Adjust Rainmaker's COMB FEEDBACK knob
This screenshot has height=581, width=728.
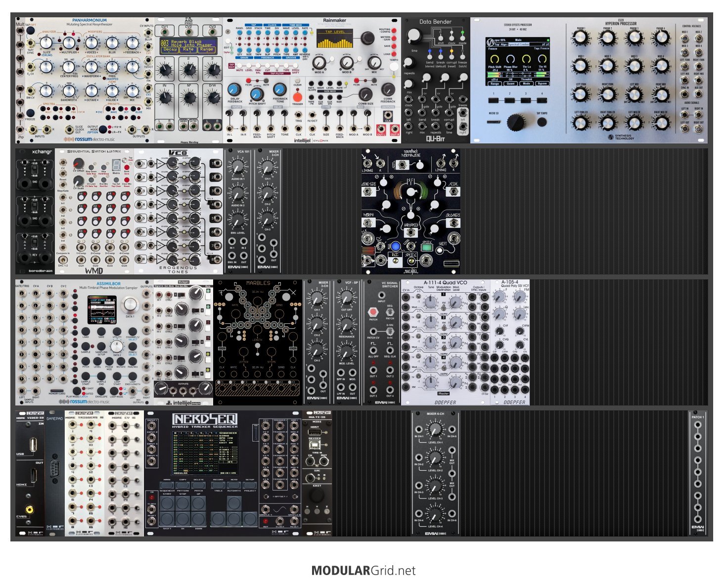click(388, 90)
